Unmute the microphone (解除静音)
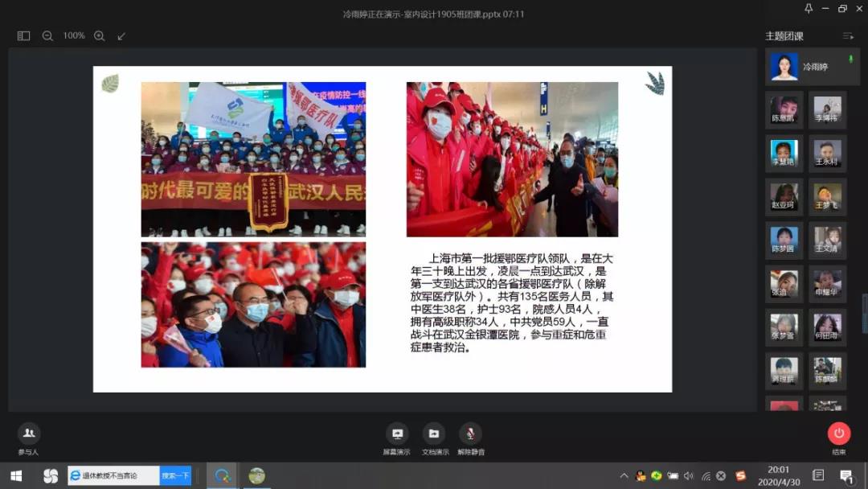The height and width of the screenshot is (489, 868). 470,434
